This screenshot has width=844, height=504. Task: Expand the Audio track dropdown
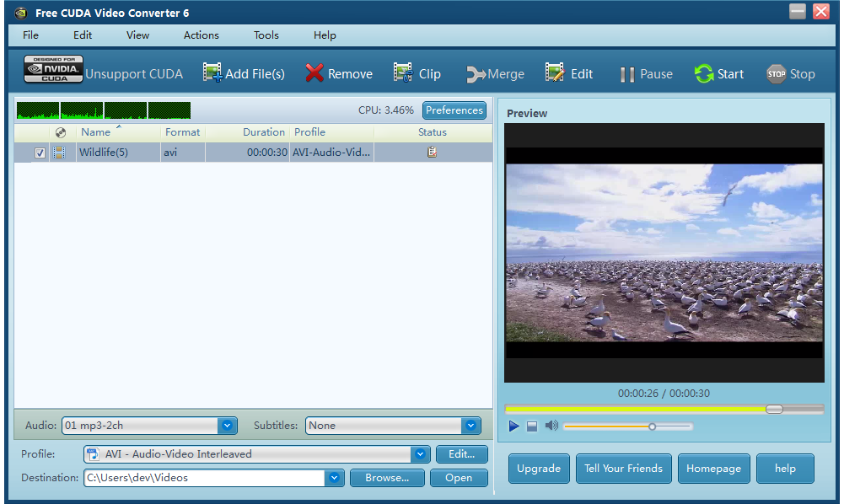(227, 426)
